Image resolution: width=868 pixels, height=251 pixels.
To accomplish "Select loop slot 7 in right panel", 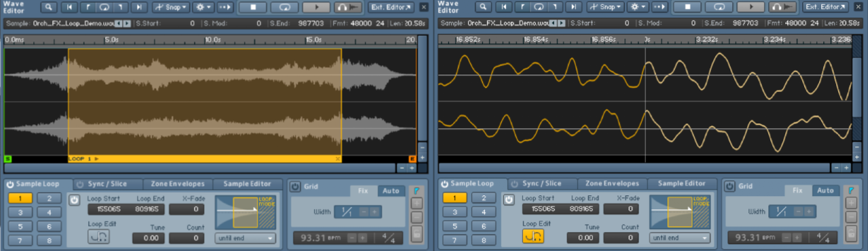I will click(455, 240).
